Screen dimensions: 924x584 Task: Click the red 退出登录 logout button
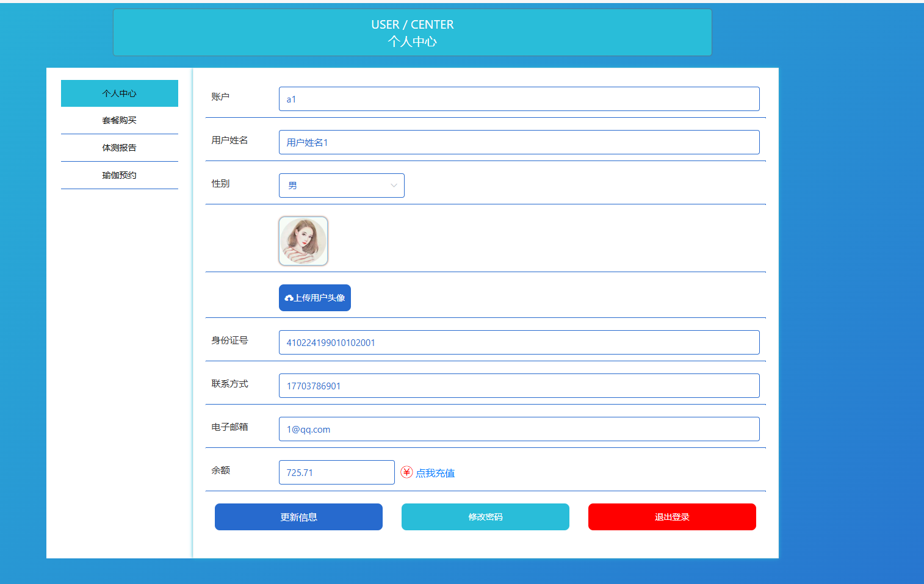point(672,517)
